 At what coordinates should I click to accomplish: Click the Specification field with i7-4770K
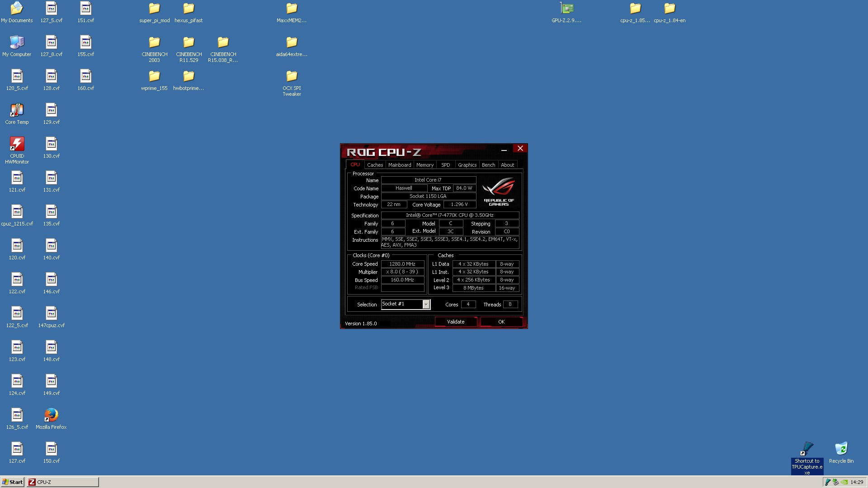(450, 216)
